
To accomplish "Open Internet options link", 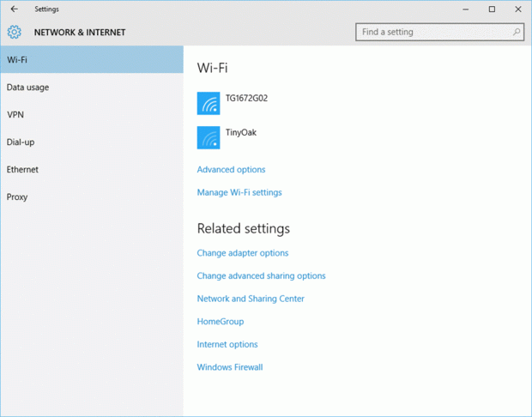I will click(227, 345).
